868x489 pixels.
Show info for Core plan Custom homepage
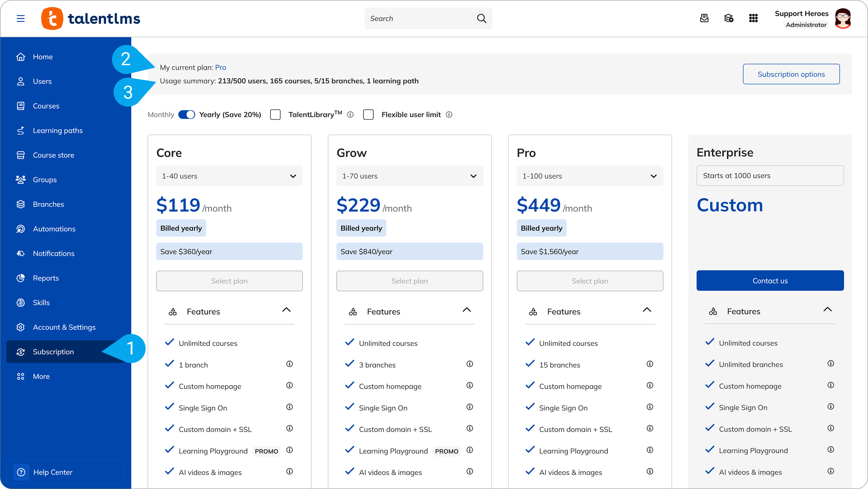point(290,386)
